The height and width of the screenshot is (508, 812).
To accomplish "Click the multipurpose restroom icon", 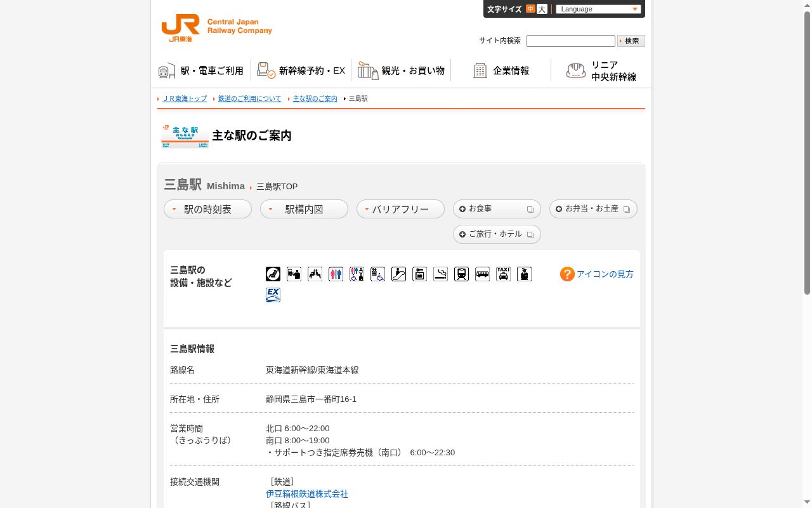I will point(357,274).
